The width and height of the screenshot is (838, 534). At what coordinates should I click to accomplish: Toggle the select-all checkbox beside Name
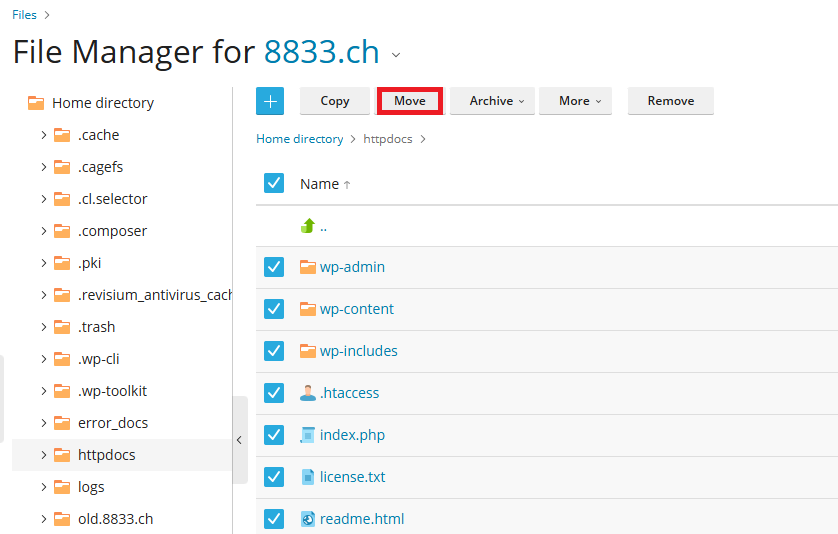(x=274, y=183)
